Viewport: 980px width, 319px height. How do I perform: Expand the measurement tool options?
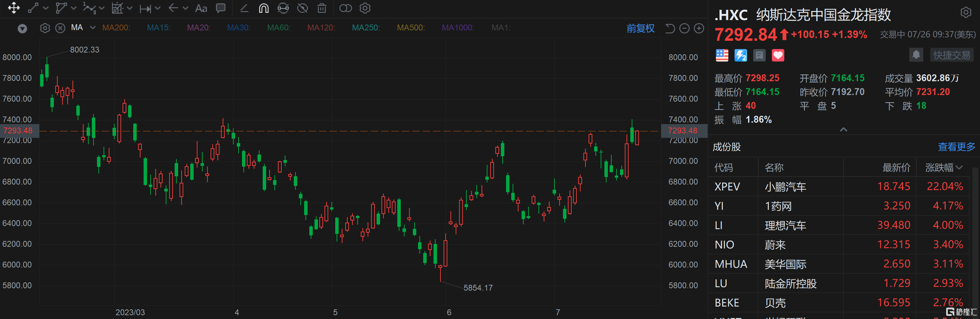(x=130, y=8)
